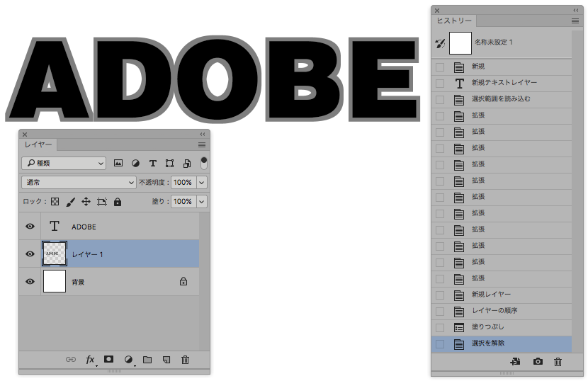Toggle the layer filtering switch
588x381 pixels.
coord(203,163)
